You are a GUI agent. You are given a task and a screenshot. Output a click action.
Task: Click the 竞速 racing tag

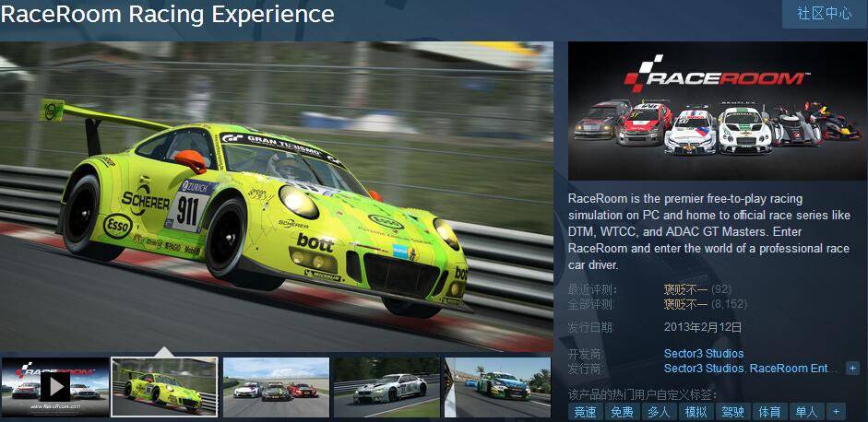coord(585,412)
